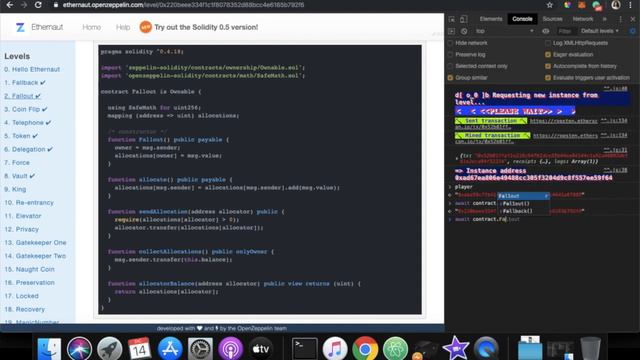The height and width of the screenshot is (360, 640).
Task: Open level 9. King
Action: pyautogui.click(x=15, y=189)
